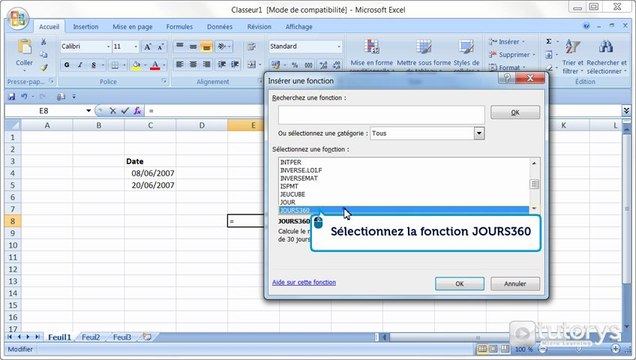This screenshot has height=360, width=636.
Task: Increase indent in the Alignement group
Action: pos(235,64)
